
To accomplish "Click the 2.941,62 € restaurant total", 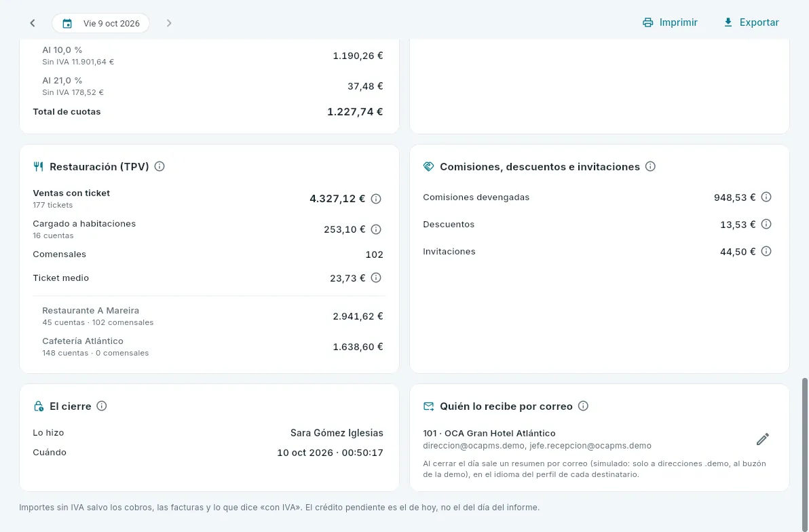I will [x=358, y=316].
